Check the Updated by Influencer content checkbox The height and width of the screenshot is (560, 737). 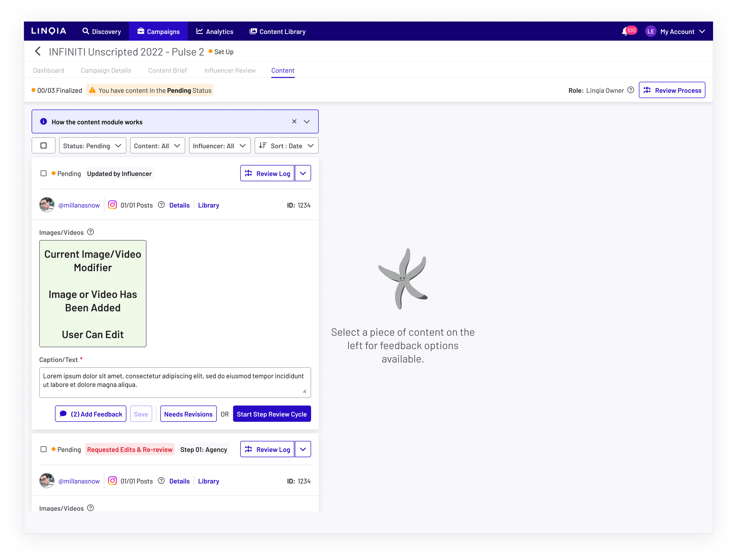(x=43, y=173)
